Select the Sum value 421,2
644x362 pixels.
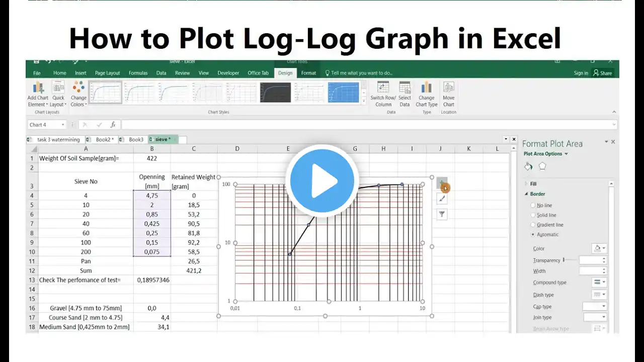pos(194,270)
